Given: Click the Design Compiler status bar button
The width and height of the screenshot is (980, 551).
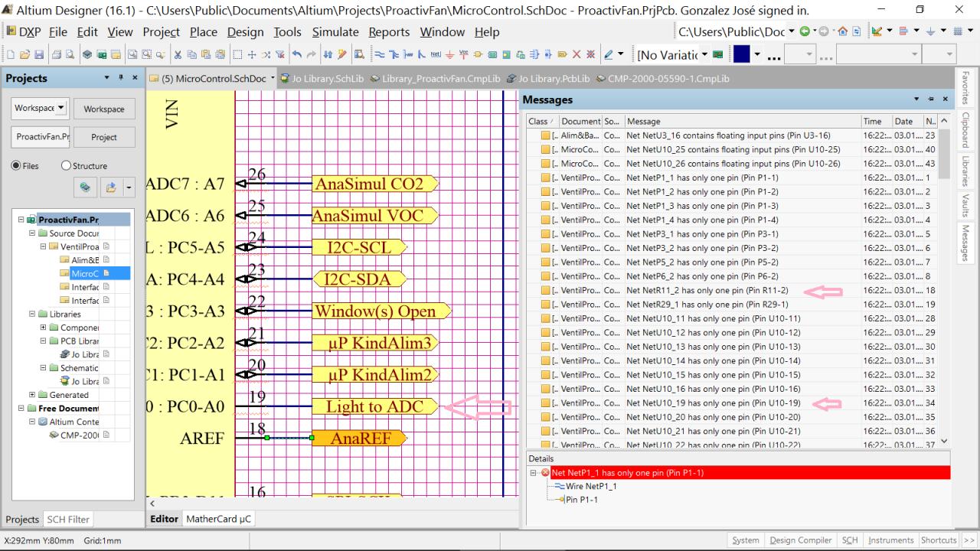Looking at the screenshot, I should (800, 540).
